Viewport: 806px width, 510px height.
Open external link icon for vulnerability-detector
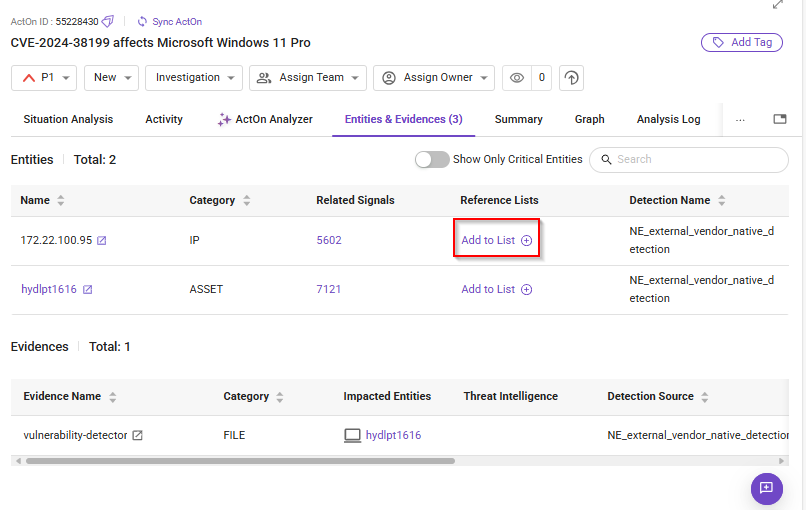137,435
